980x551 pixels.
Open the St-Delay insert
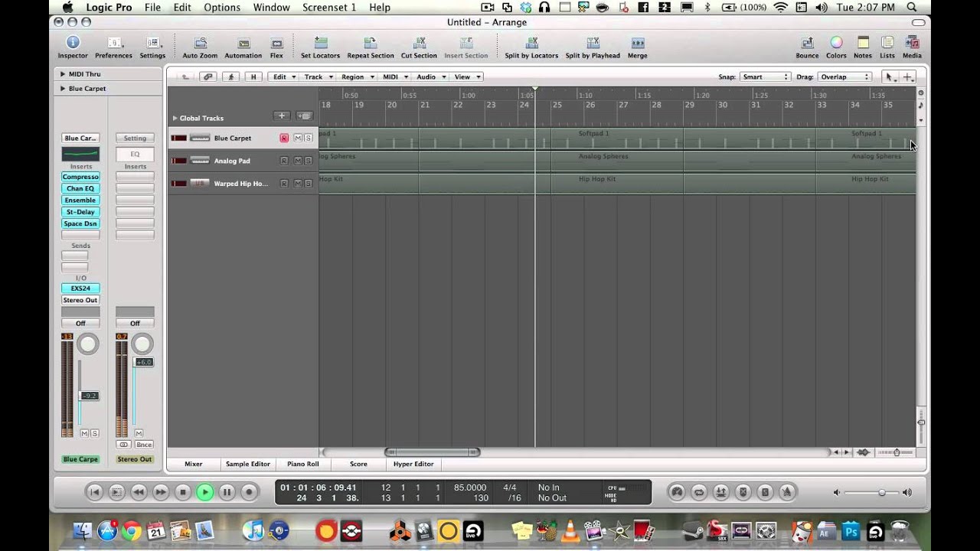(x=80, y=212)
